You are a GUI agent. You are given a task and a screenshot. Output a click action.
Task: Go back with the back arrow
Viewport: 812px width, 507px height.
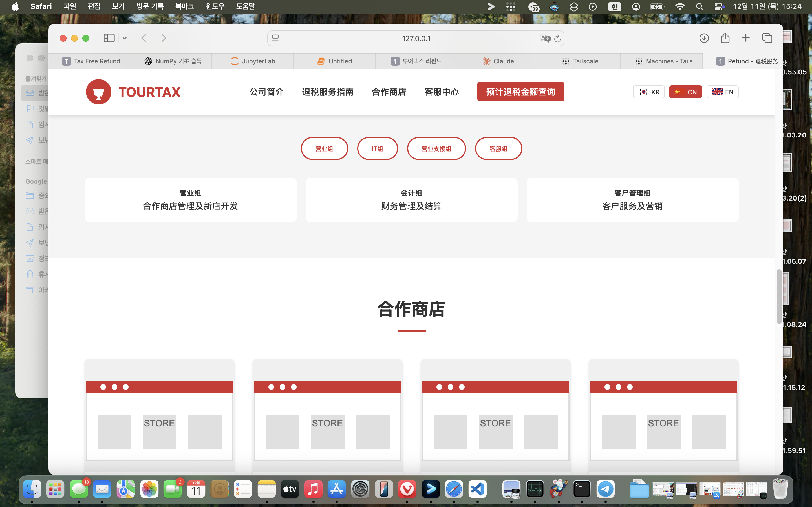click(144, 38)
